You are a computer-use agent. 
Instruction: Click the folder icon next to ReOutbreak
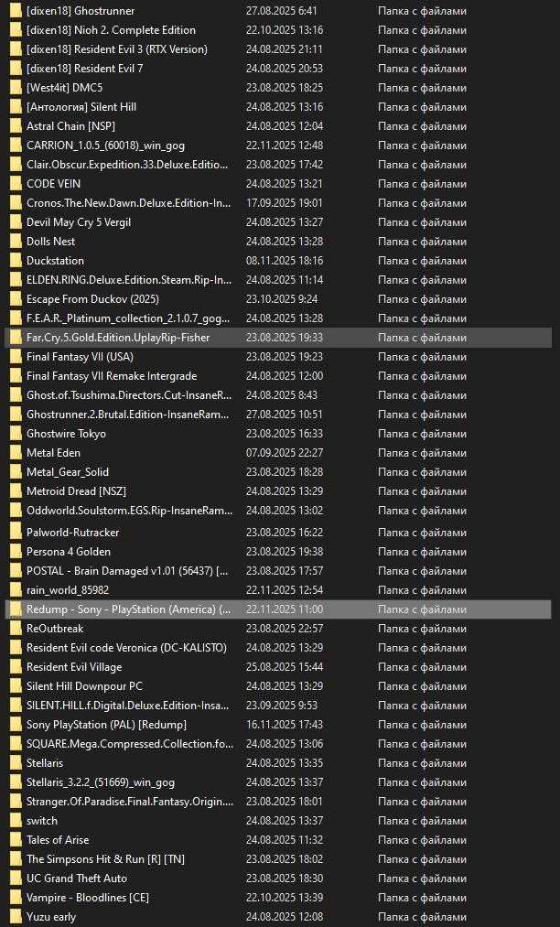tap(16, 629)
